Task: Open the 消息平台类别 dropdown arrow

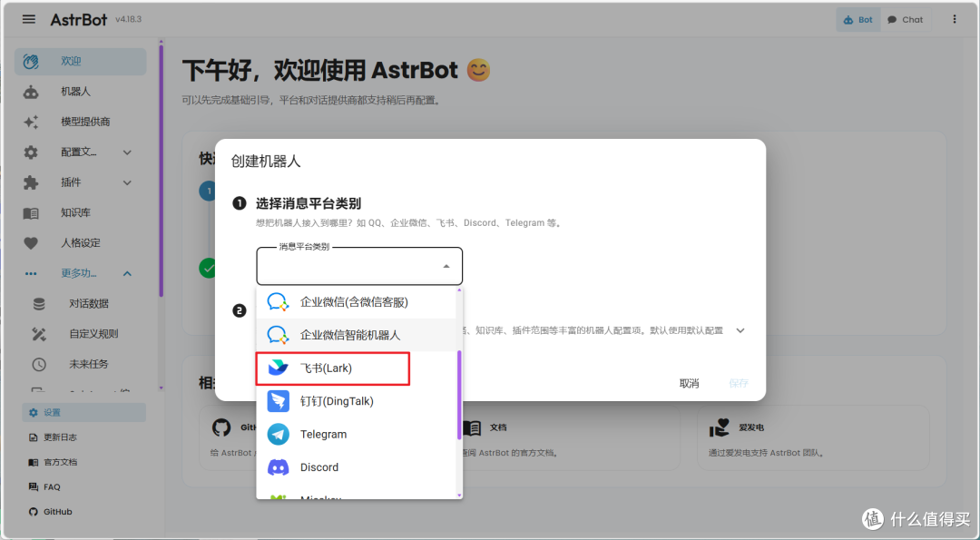Action: click(x=446, y=266)
